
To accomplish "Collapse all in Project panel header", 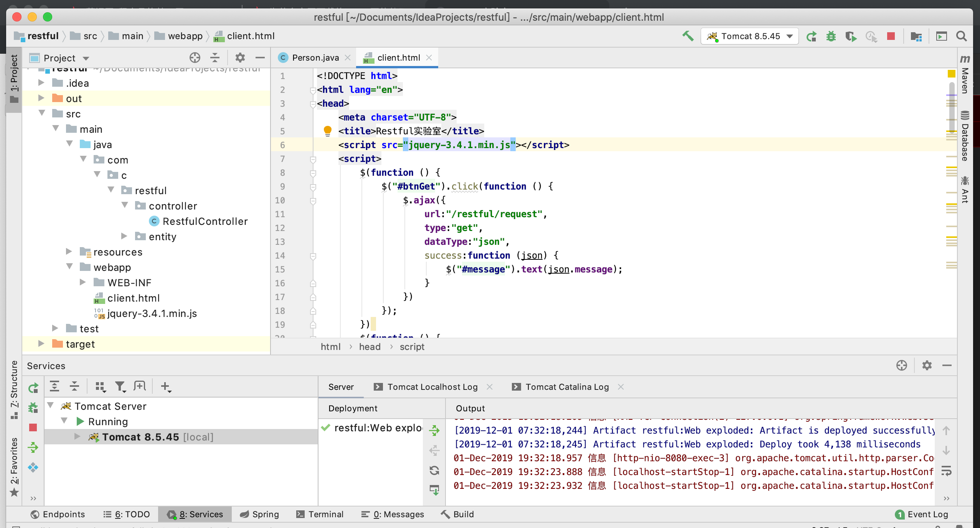I will tap(215, 58).
